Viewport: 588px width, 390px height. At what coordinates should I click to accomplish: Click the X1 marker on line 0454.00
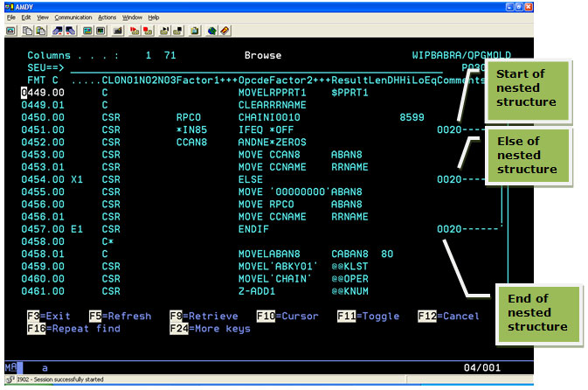click(77, 179)
